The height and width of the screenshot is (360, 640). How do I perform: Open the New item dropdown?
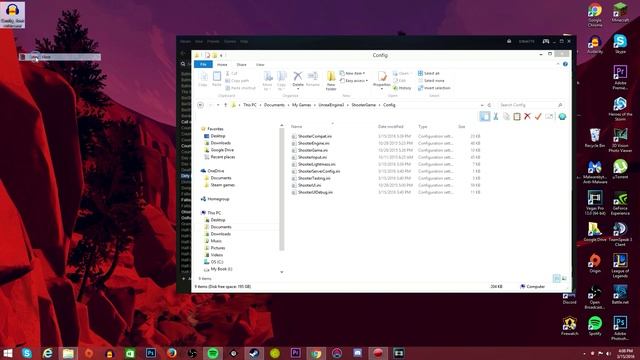pyautogui.click(x=352, y=73)
